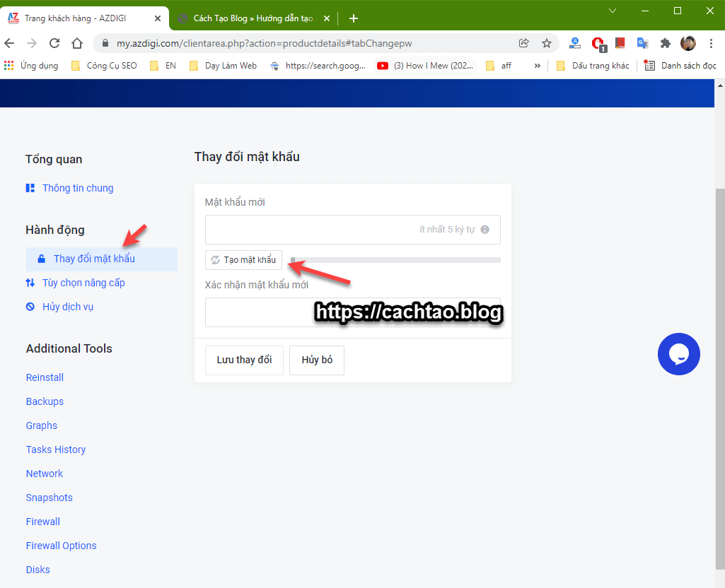Close the Cách Tạo Blog tab
Screen dimensions: 725x588
point(327,18)
